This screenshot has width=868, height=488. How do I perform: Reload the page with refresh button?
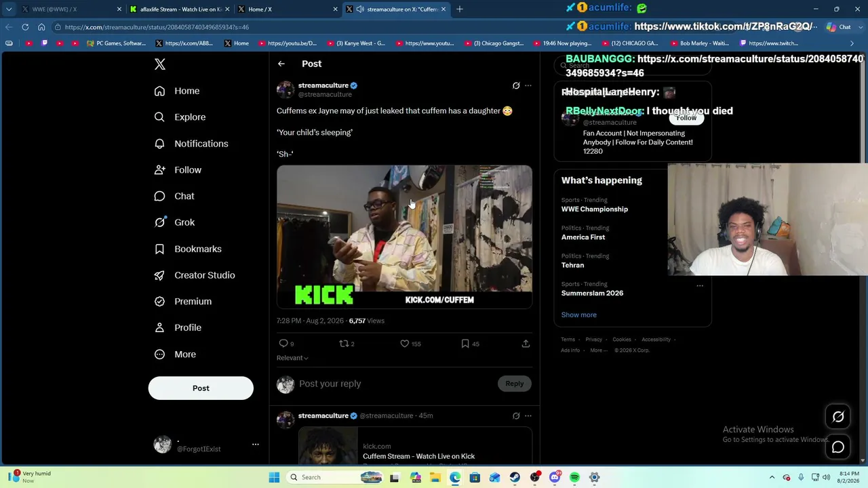click(x=25, y=27)
